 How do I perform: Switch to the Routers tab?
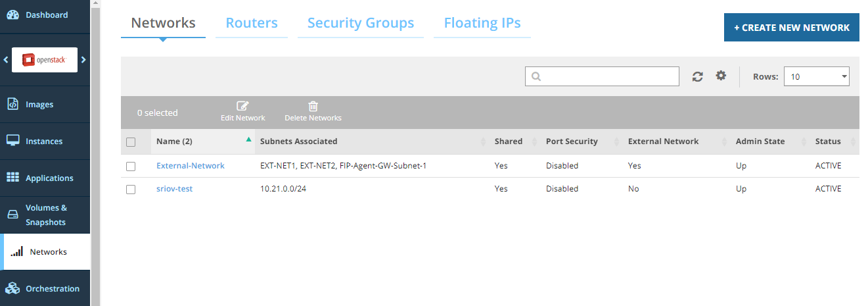[x=252, y=23]
